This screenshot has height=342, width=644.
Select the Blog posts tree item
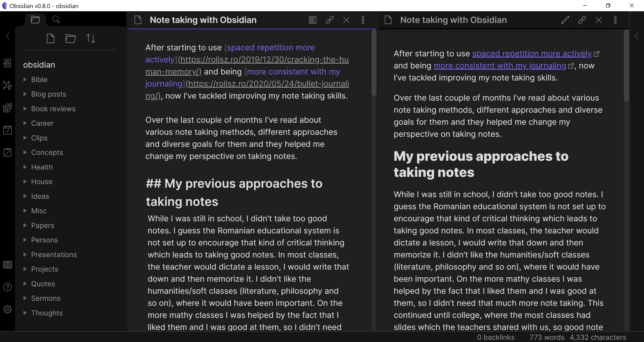[49, 94]
